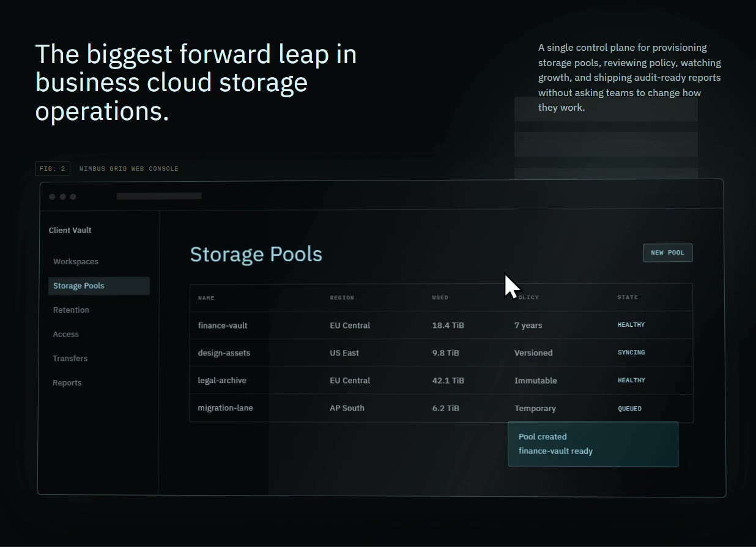Select the finance-vault pool row
Viewport: 756px width, 547px height.
(441, 325)
